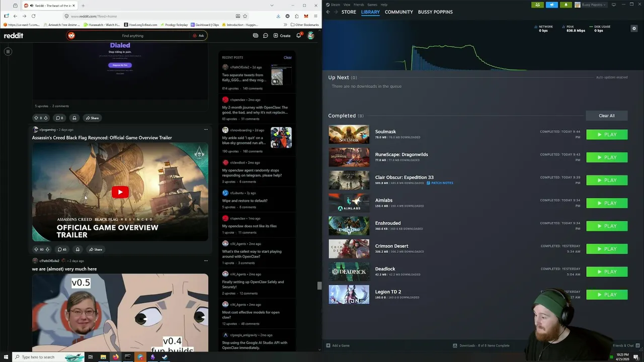
Task: Mute the Reddit tab via its speaker icon
Action: pyautogui.click(x=32, y=6)
